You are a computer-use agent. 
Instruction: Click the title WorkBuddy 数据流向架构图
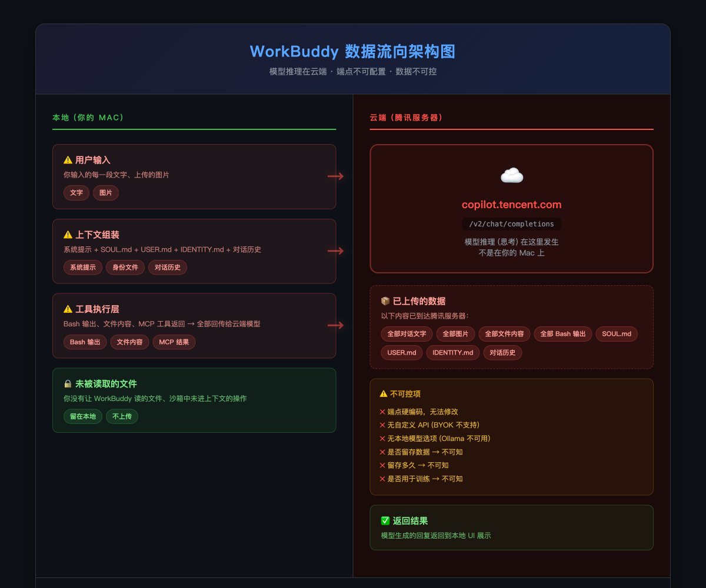coord(353,52)
